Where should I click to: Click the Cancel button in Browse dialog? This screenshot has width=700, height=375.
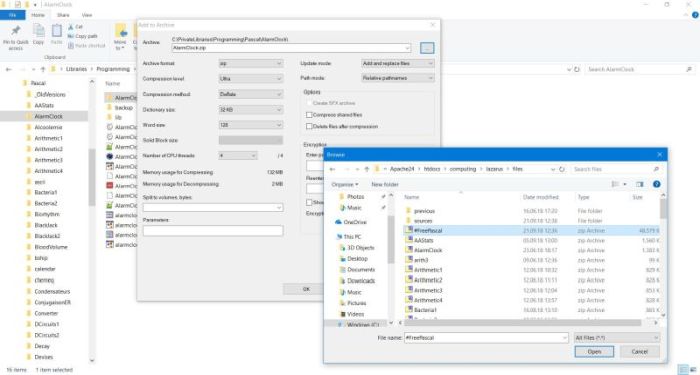tap(639, 352)
